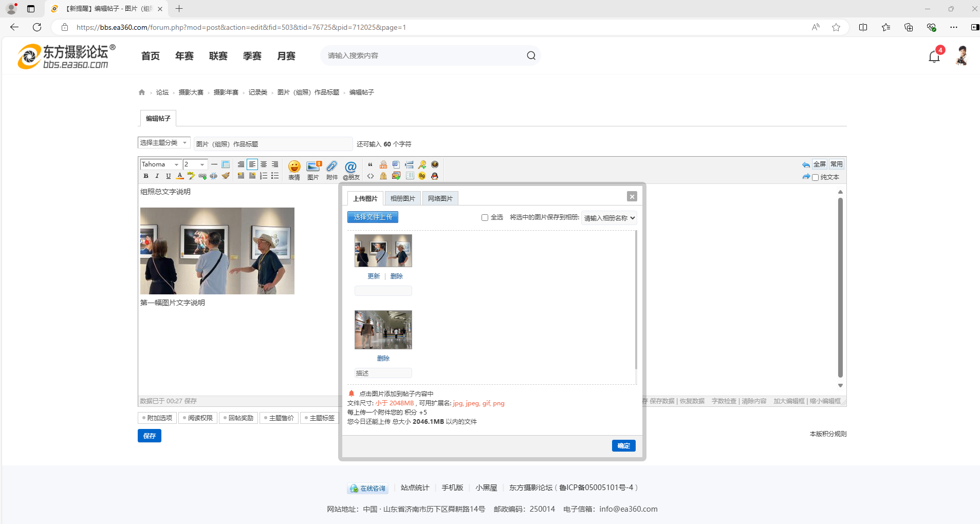
Task: Click the insert quote icon
Action: coord(370,165)
